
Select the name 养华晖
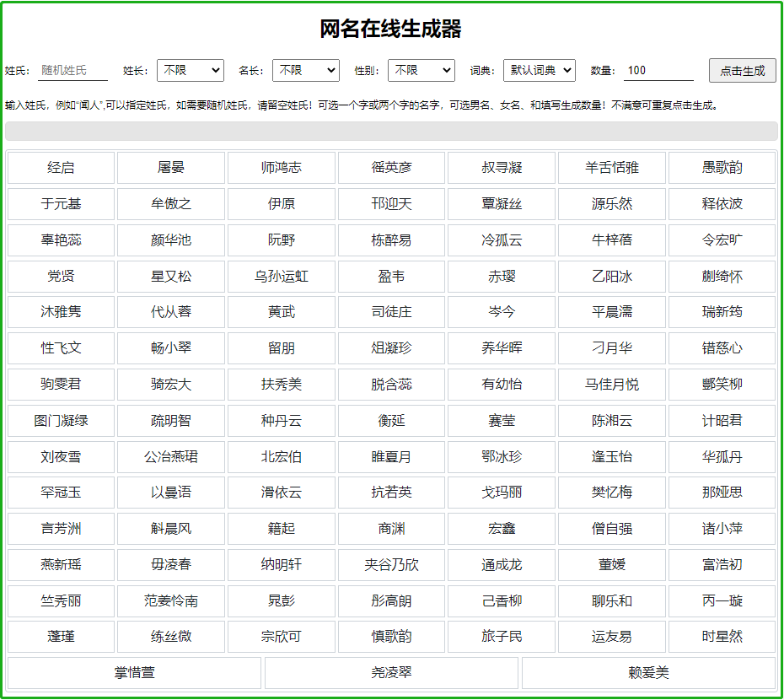[502, 348]
